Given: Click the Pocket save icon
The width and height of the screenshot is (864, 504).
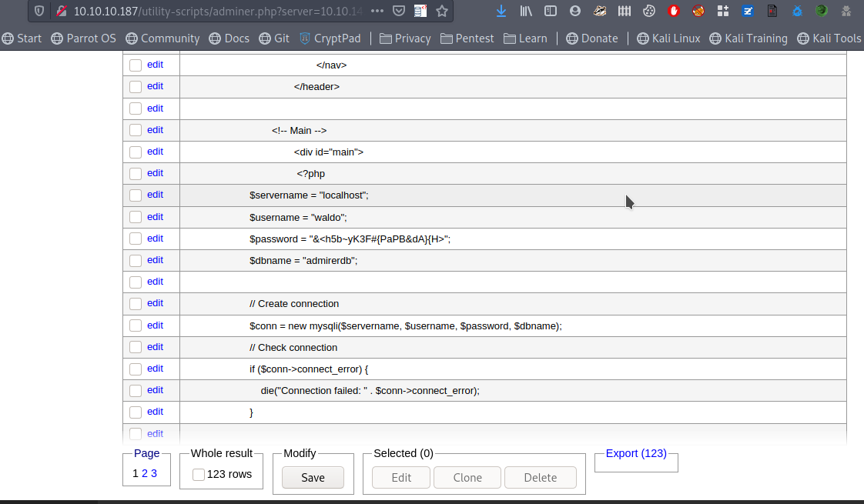Looking at the screenshot, I should point(398,11).
